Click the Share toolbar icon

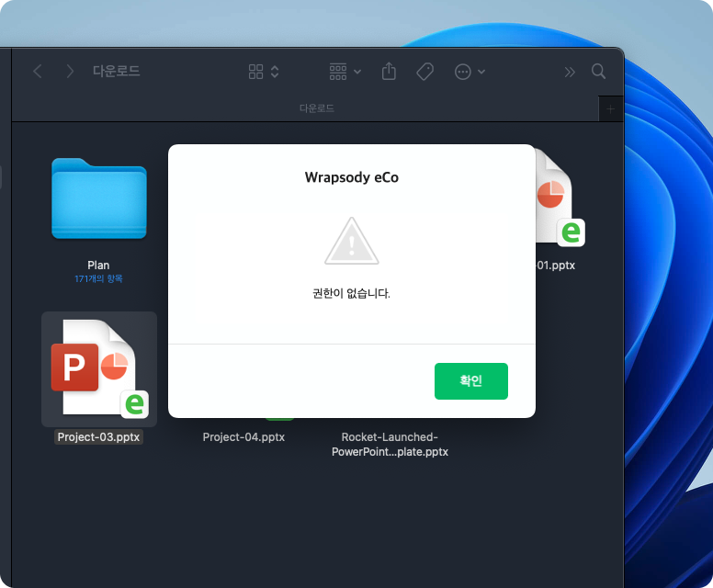(x=389, y=71)
